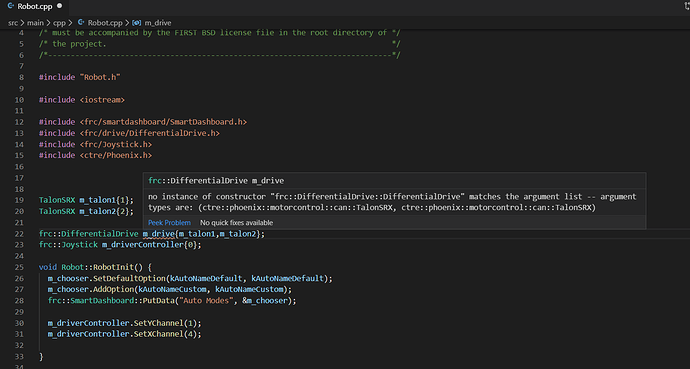
Task: Select the Robot.cpp editor tab
Action: 34,7
